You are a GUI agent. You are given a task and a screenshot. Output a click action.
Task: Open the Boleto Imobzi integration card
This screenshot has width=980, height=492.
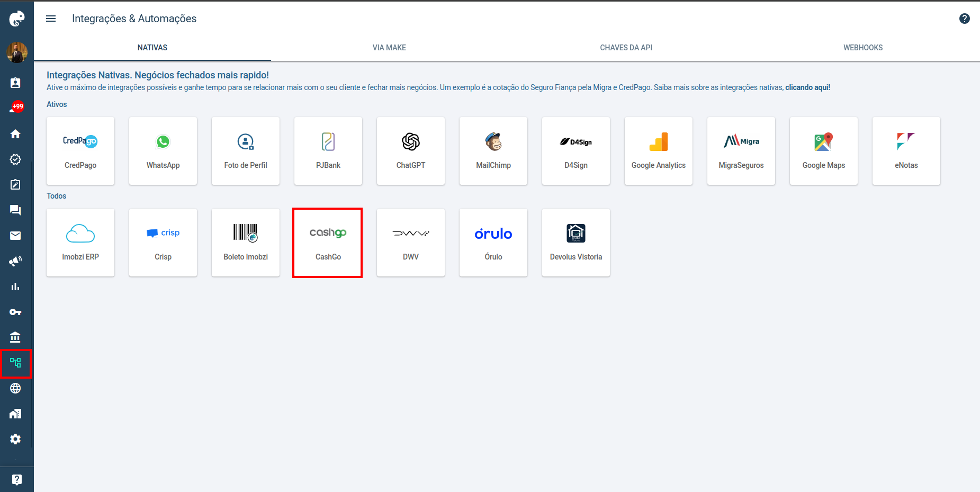[x=246, y=243]
